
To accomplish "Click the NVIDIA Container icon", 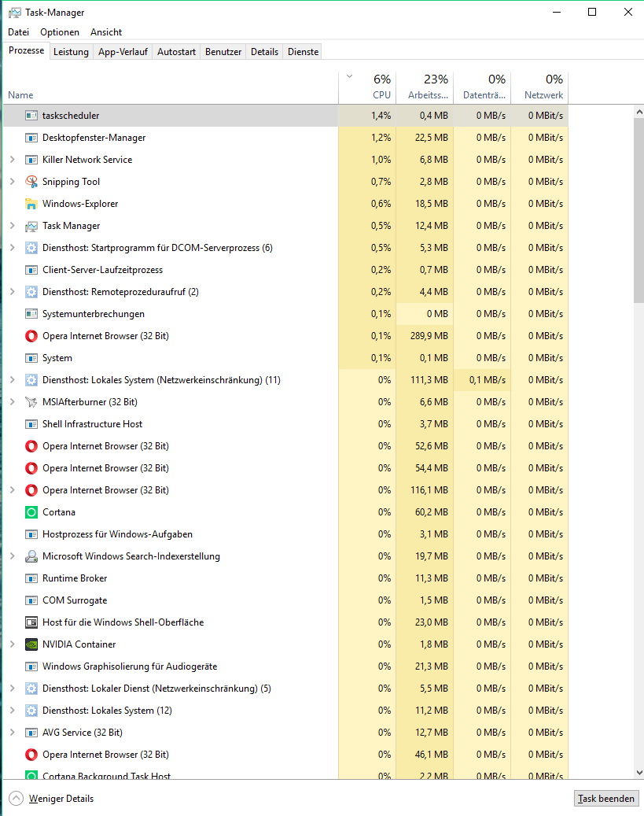I will point(31,644).
